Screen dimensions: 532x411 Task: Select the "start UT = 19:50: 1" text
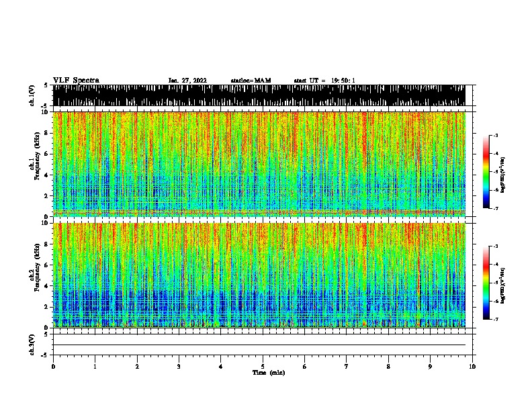324,81
